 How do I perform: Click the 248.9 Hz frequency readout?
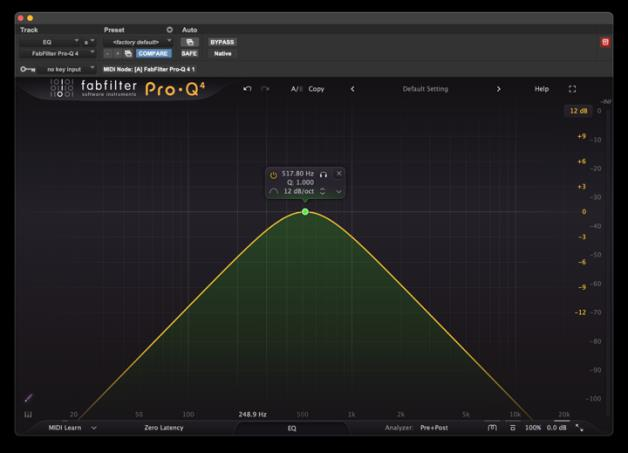click(252, 414)
